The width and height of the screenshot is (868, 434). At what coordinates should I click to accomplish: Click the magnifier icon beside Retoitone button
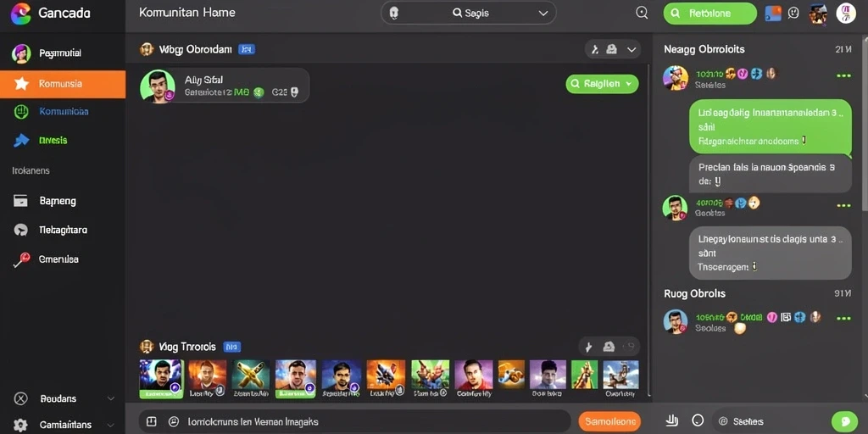tap(642, 13)
